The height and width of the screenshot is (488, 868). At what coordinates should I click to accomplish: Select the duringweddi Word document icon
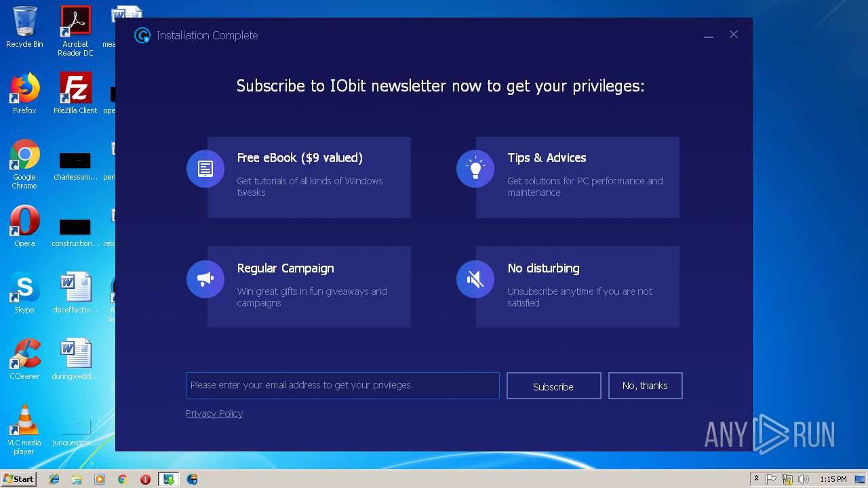pyautogui.click(x=75, y=359)
